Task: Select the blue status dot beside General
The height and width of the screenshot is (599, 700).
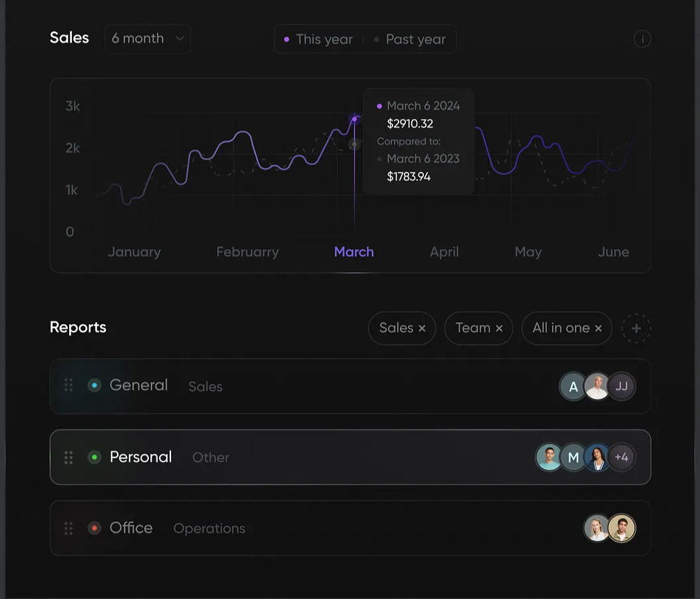Action: pos(94,385)
